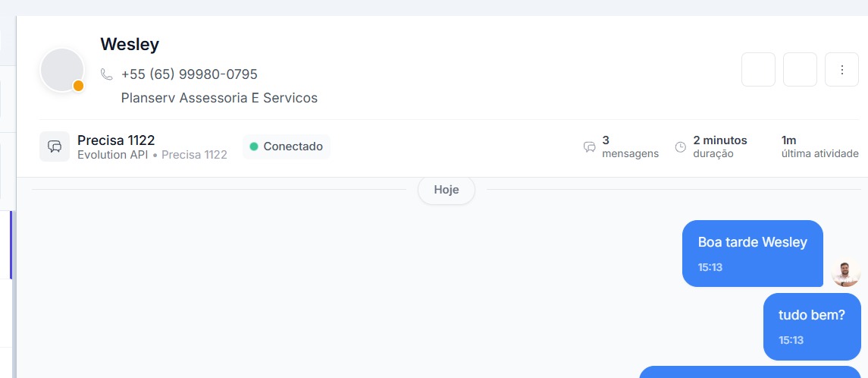The image size is (868, 378).
Task: Click the Hoje date separator pill
Action: [x=447, y=190]
